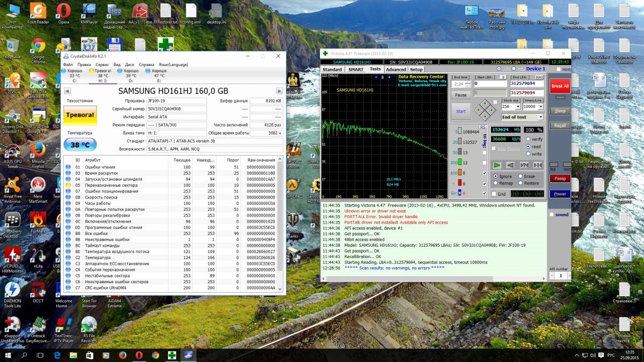Toggle the log checkbox for 600 ms blocks
Image resolution: width=644 pixels, height=362 pixels.
[x=485, y=173]
